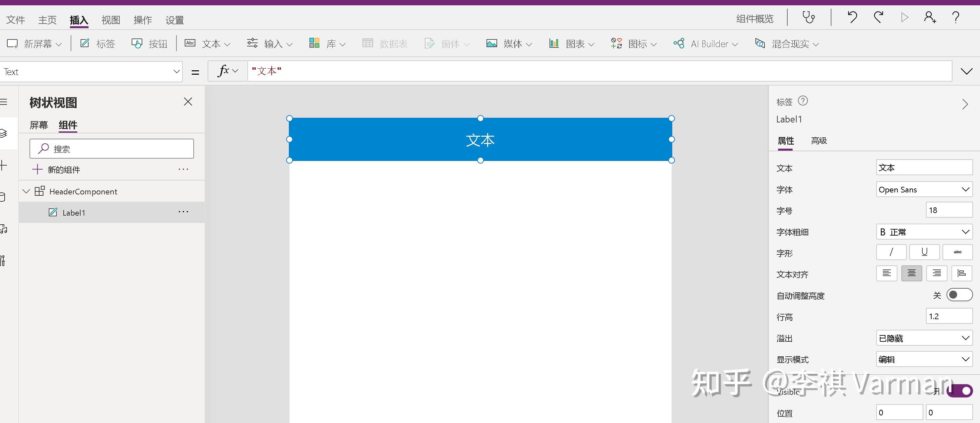
Task: Open the Text property selector dropdown
Action: click(176, 72)
